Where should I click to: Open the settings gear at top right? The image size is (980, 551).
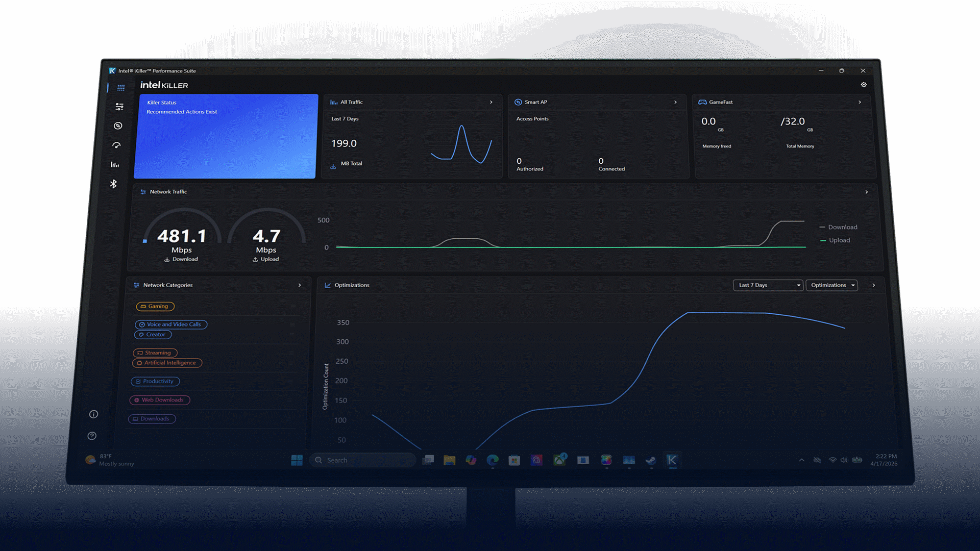point(864,85)
